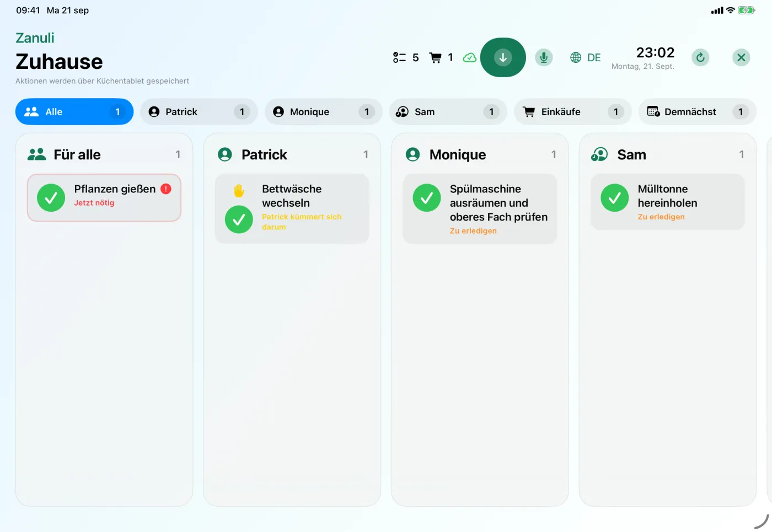This screenshot has height=532, width=772.
Task: Open the shopping cart counter in header
Action: click(441, 57)
